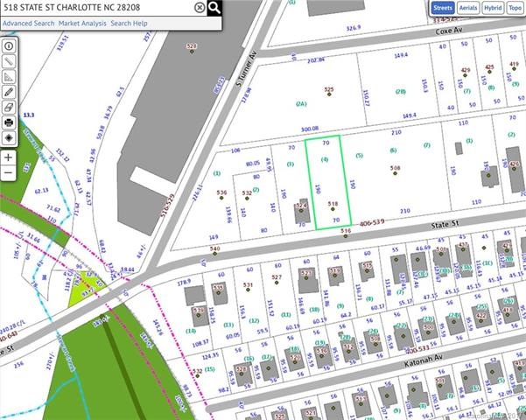Switch to Topo map view

[515, 8]
